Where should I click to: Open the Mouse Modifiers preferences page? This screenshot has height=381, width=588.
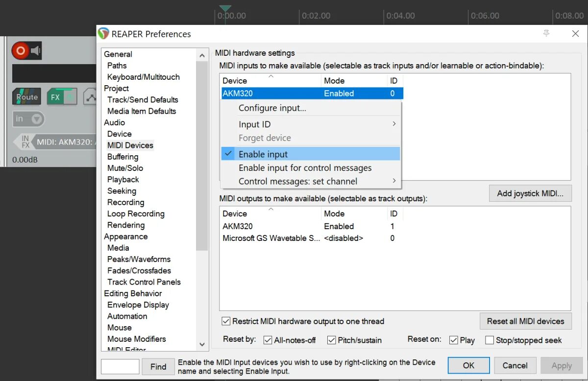tap(136, 339)
